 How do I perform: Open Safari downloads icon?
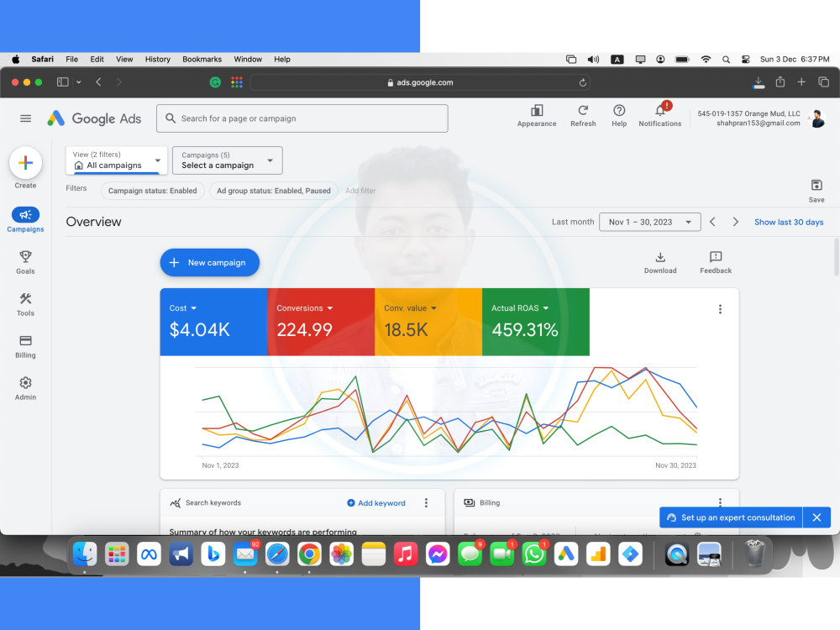(758, 82)
